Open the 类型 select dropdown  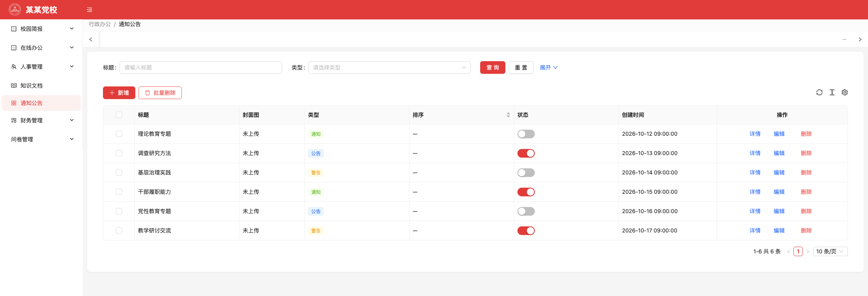pos(389,67)
